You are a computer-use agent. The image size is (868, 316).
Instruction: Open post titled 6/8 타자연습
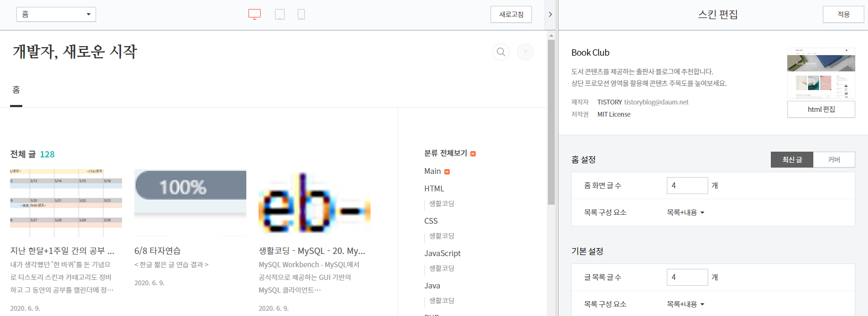coord(158,251)
